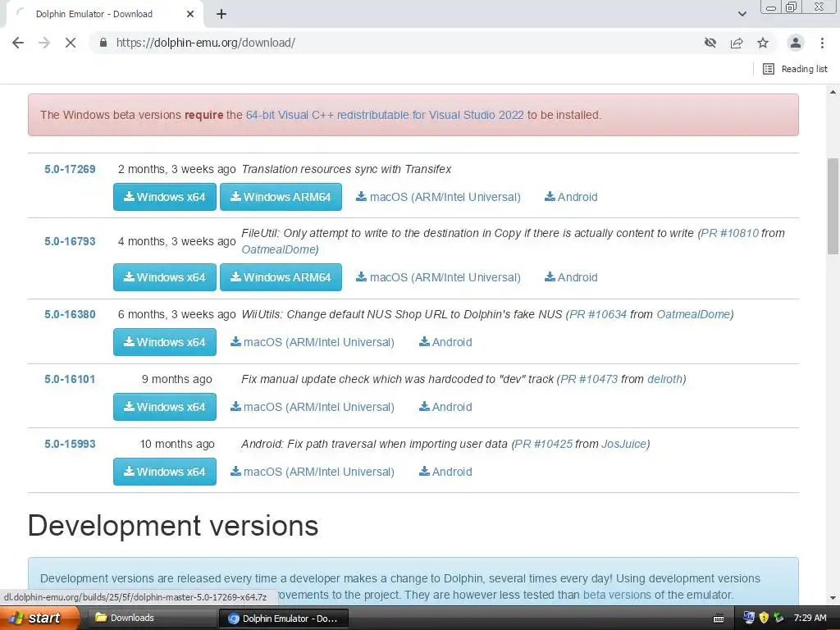The height and width of the screenshot is (630, 840).
Task: Click the green tray icon beside the clock
Action: point(779,618)
